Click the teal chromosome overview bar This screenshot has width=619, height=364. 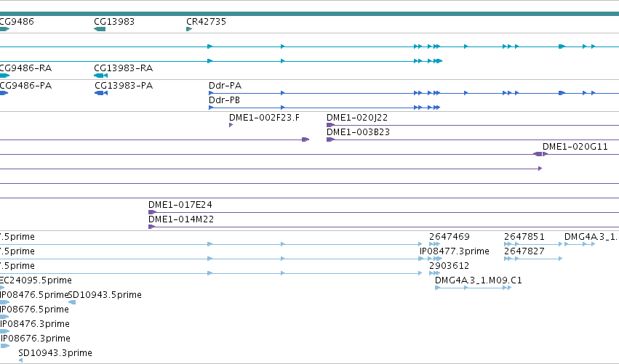click(310, 14)
